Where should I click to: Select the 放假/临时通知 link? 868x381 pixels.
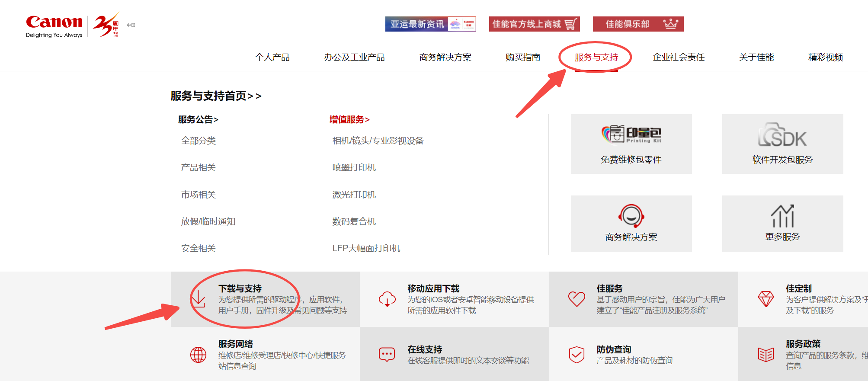point(208,221)
